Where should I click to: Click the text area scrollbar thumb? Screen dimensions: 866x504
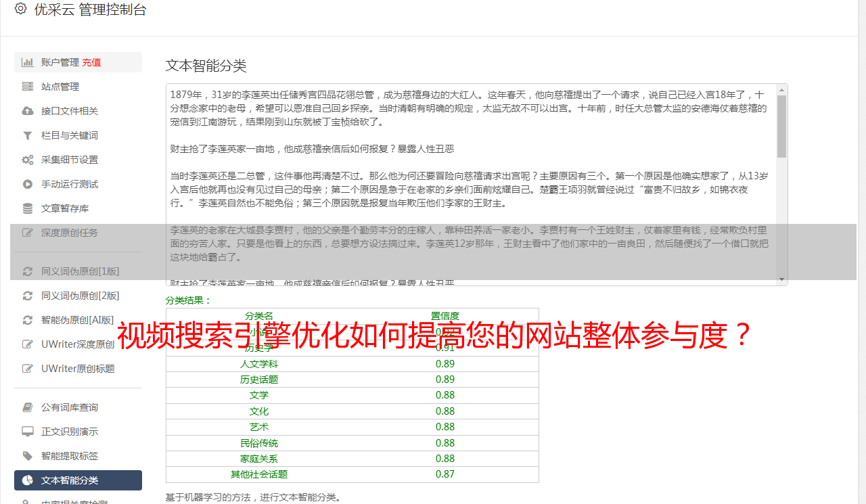(x=782, y=126)
